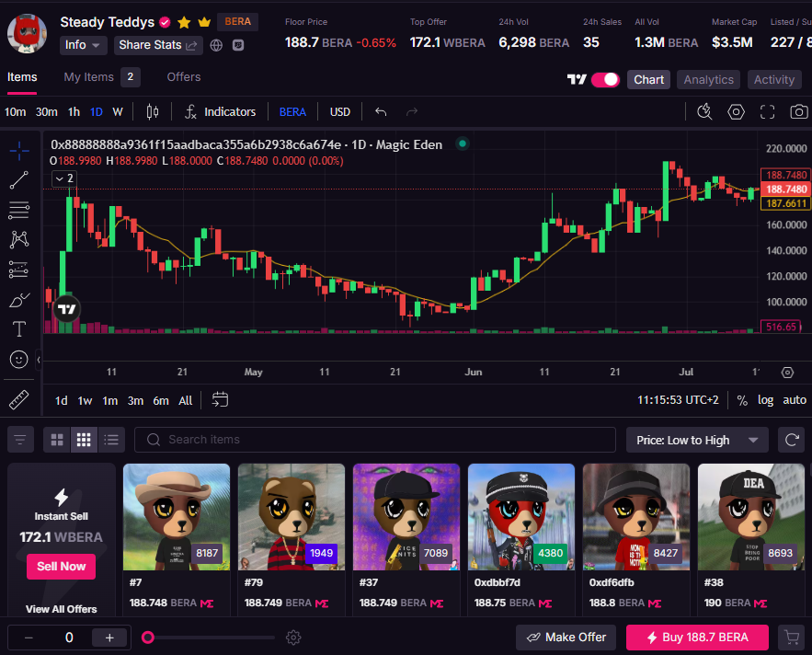Viewport: 812px width, 655px height.
Task: Open time axis settings gear
Action: tap(787, 372)
